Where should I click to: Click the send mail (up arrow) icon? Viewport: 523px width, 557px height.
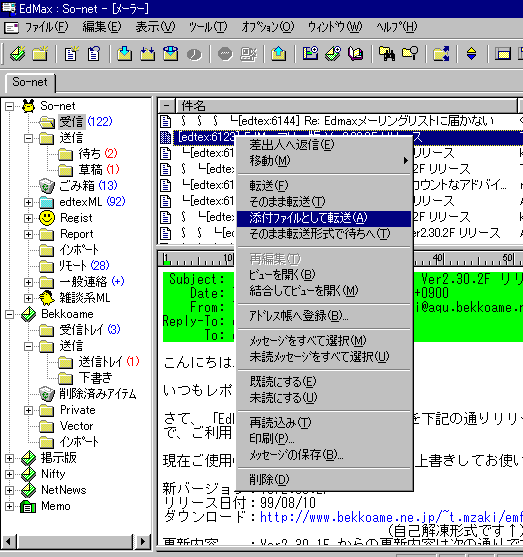[279, 54]
